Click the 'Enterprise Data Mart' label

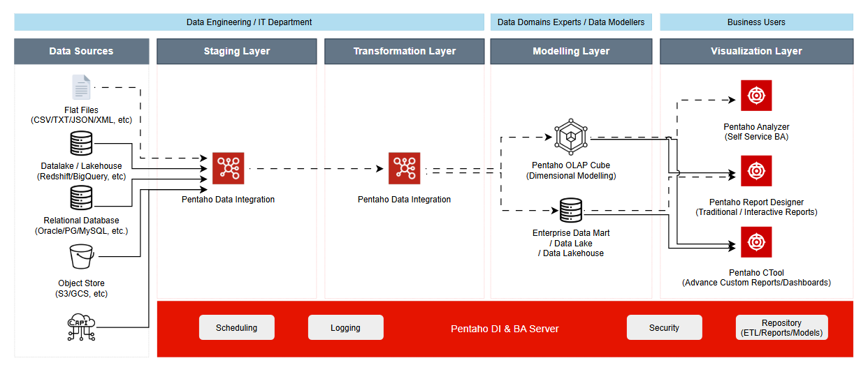pos(571,234)
